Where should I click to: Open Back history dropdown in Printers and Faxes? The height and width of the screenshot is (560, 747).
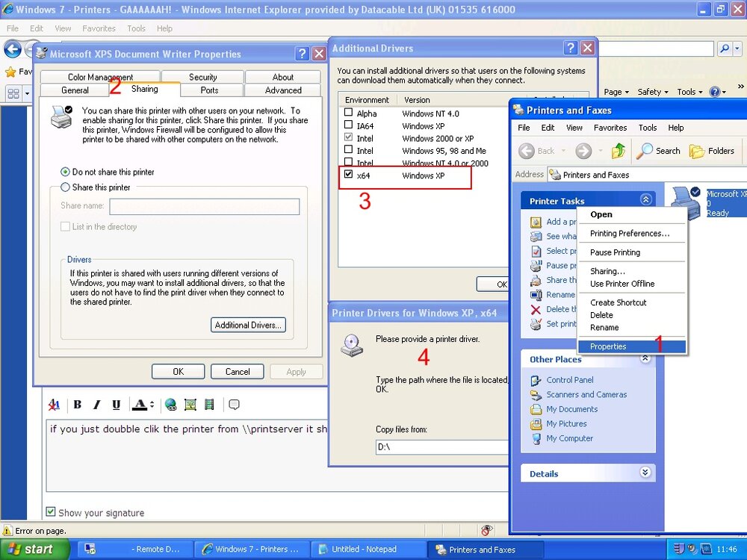point(563,151)
